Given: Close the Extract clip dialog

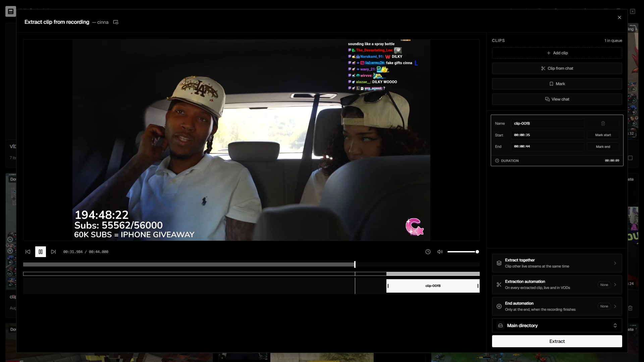Looking at the screenshot, I should (620, 17).
